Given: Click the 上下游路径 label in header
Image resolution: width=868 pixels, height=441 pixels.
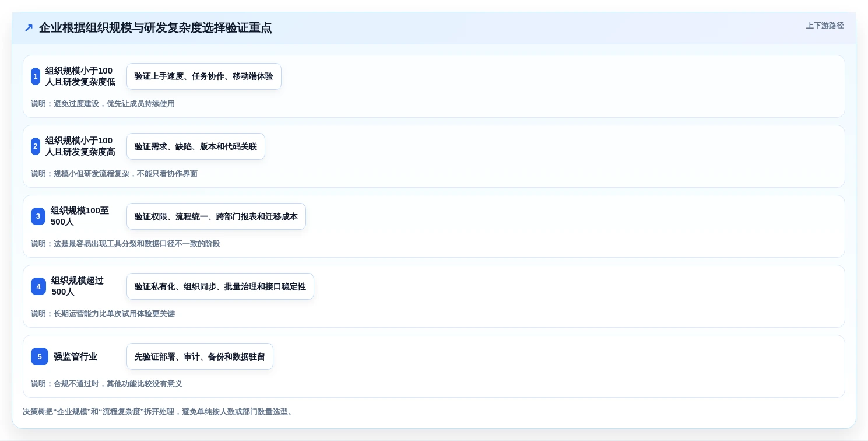Looking at the screenshot, I should coord(825,26).
